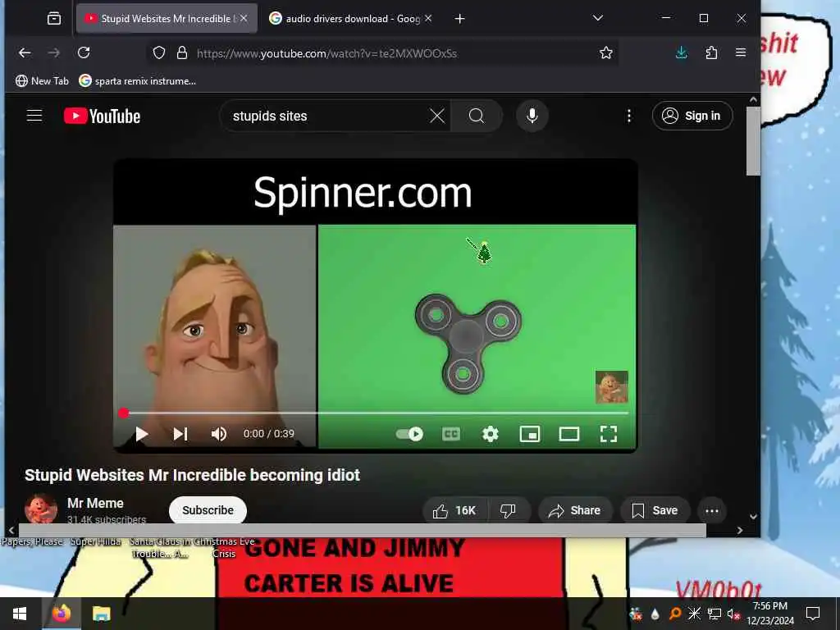Sign in to YouTube

click(692, 116)
